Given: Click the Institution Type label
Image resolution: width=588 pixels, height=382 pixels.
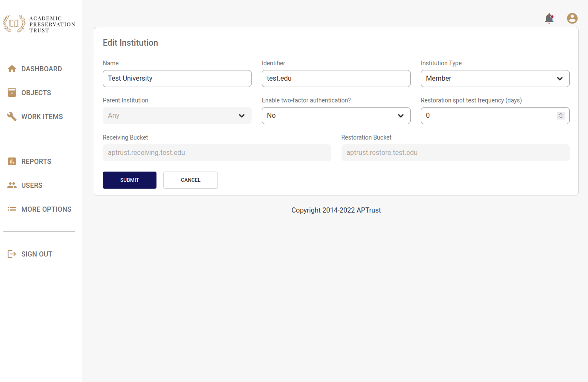Looking at the screenshot, I should coord(441,63).
